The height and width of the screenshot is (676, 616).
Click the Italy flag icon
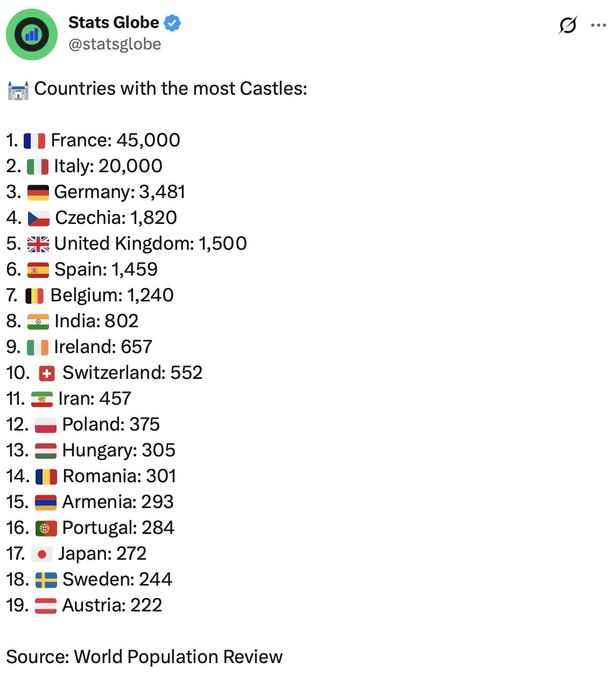point(38,167)
